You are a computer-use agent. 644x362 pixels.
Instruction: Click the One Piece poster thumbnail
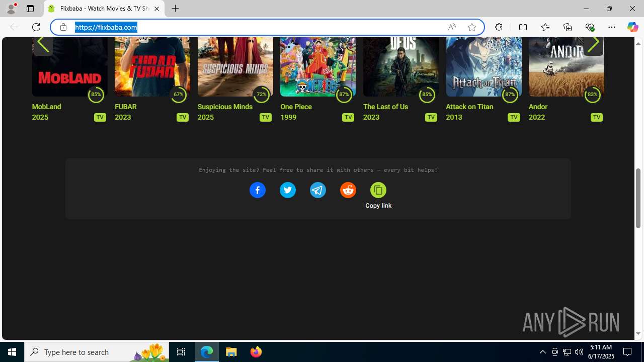(x=317, y=67)
